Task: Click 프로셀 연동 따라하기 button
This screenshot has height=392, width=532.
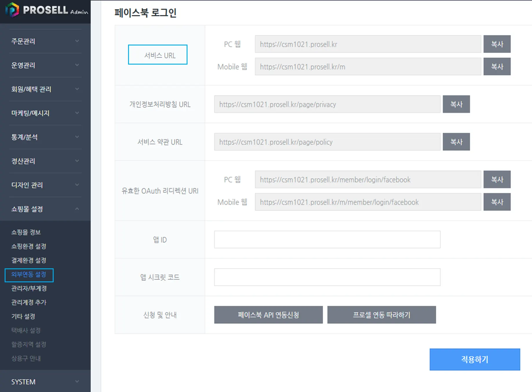Action: tap(382, 315)
